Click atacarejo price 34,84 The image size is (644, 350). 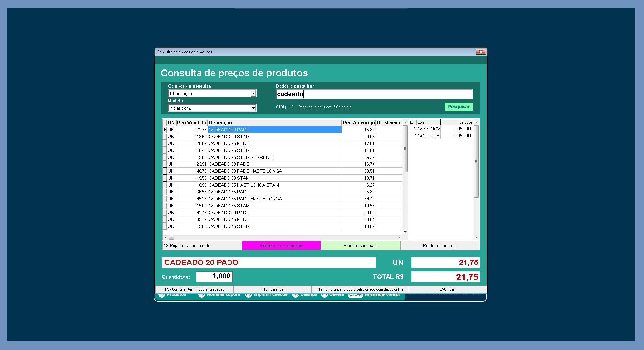click(x=359, y=219)
